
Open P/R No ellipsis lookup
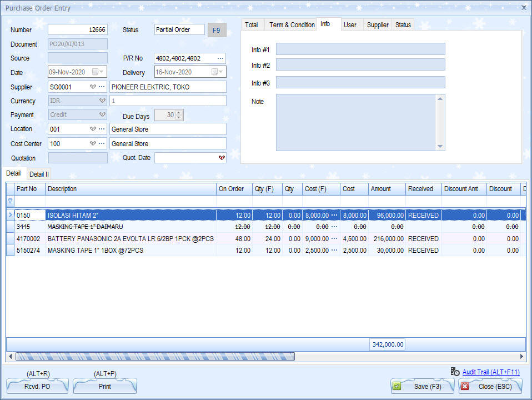point(220,58)
